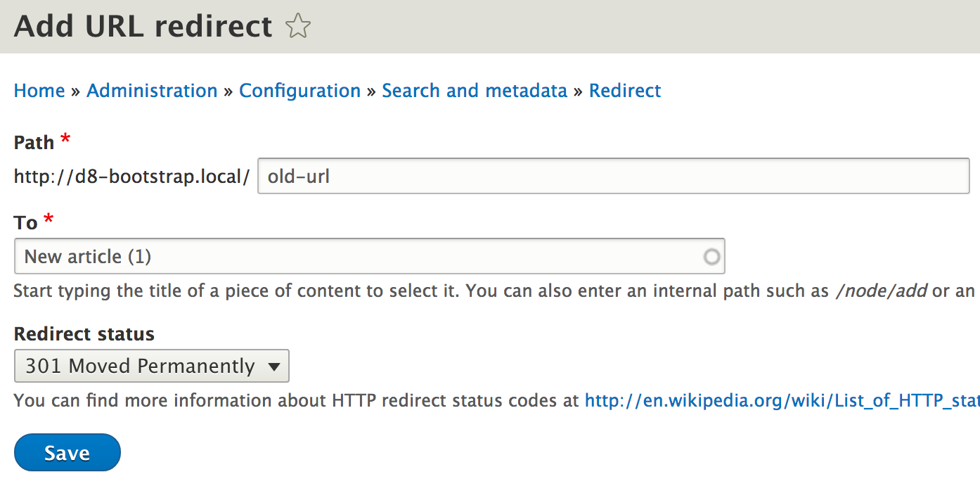Return to the Redirect breadcrumb page
The image size is (980, 484).
(x=625, y=91)
